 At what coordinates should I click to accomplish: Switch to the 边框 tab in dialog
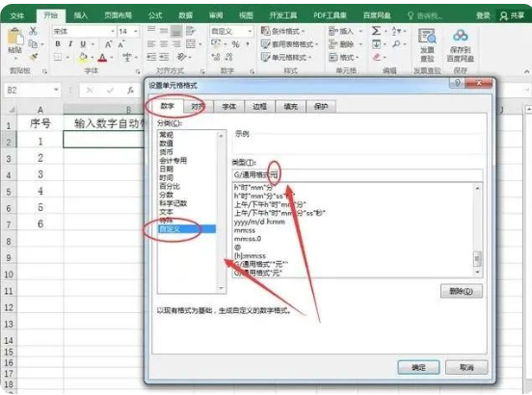[x=259, y=107]
